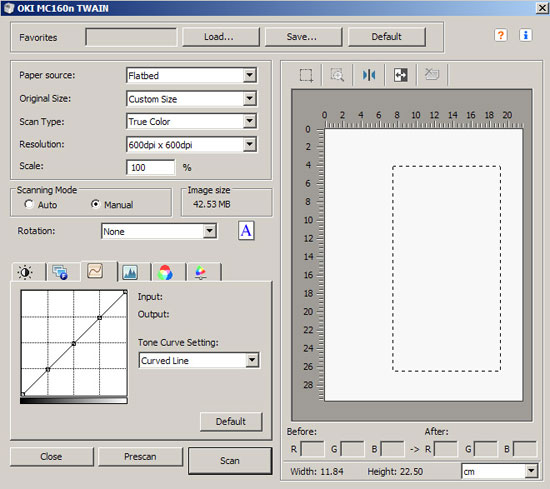This screenshot has height=489, width=550.
Task: Click the Load... favorites button
Action: click(x=221, y=37)
